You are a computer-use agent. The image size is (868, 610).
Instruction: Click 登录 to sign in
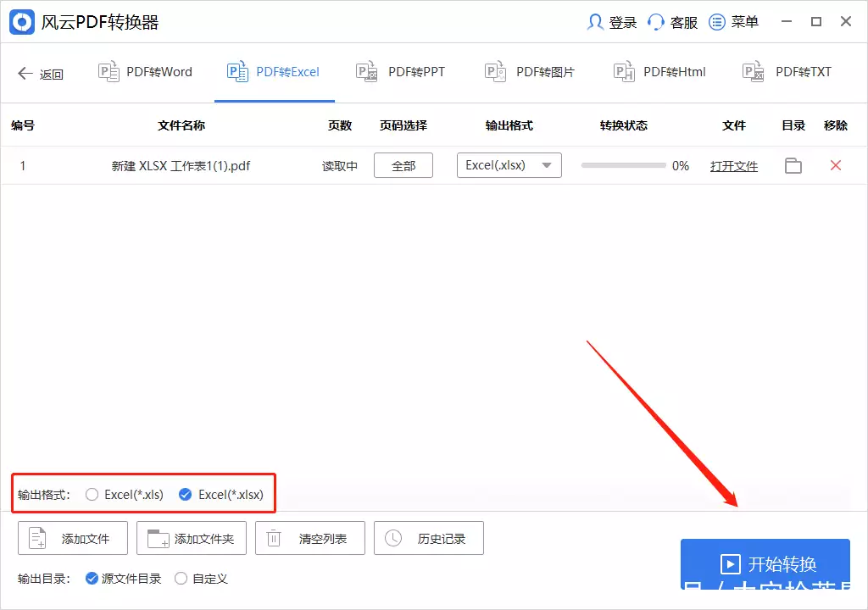[613, 22]
